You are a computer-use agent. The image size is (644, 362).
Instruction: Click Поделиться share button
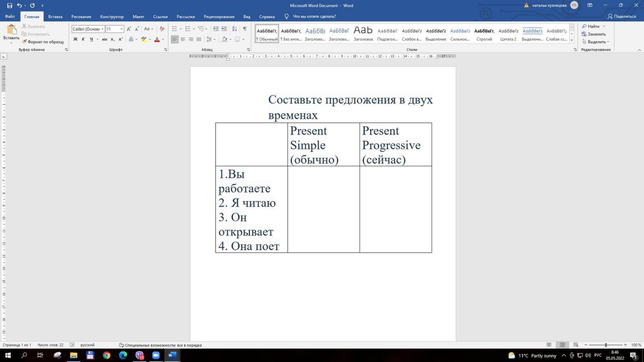pos(622,16)
